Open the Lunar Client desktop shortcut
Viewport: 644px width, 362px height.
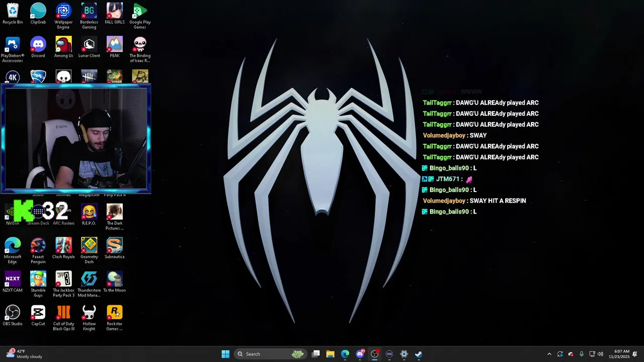click(89, 47)
